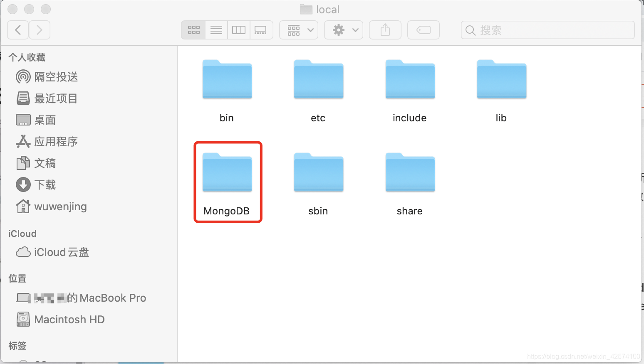Image resolution: width=644 pixels, height=364 pixels.
Task: Click the magnifier icon in search box
Action: (471, 30)
